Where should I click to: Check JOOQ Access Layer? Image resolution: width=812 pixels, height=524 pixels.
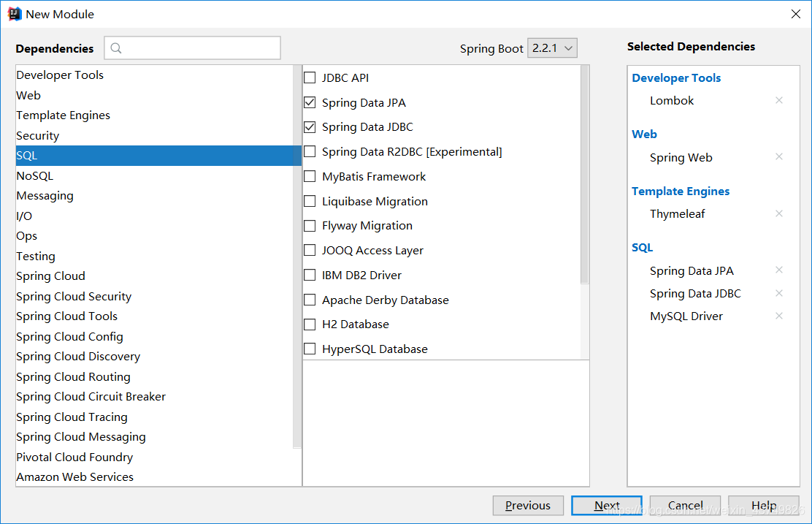pyautogui.click(x=310, y=251)
